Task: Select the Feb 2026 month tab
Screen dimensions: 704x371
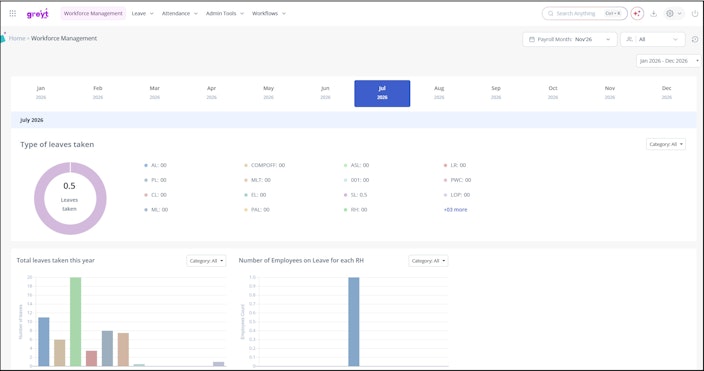Action: pos(98,93)
